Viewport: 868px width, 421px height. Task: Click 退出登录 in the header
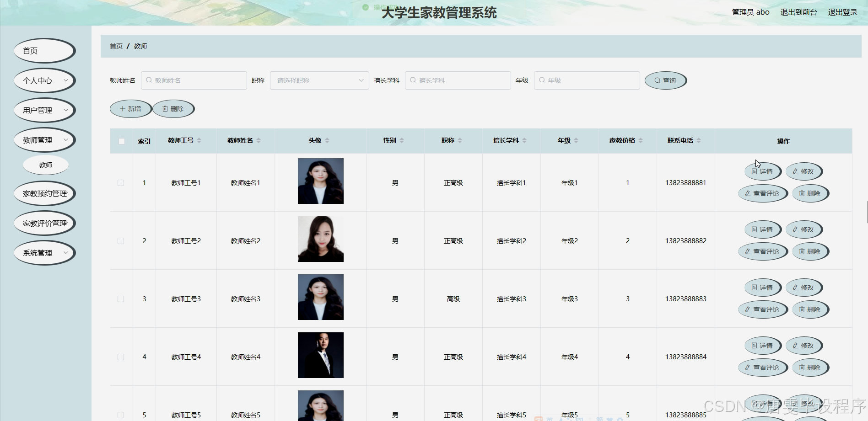click(842, 12)
